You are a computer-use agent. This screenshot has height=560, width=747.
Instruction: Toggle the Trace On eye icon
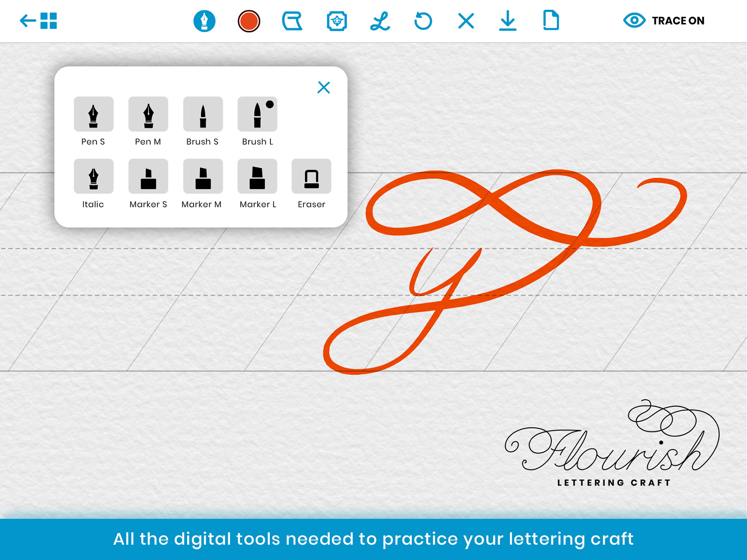pyautogui.click(x=634, y=20)
